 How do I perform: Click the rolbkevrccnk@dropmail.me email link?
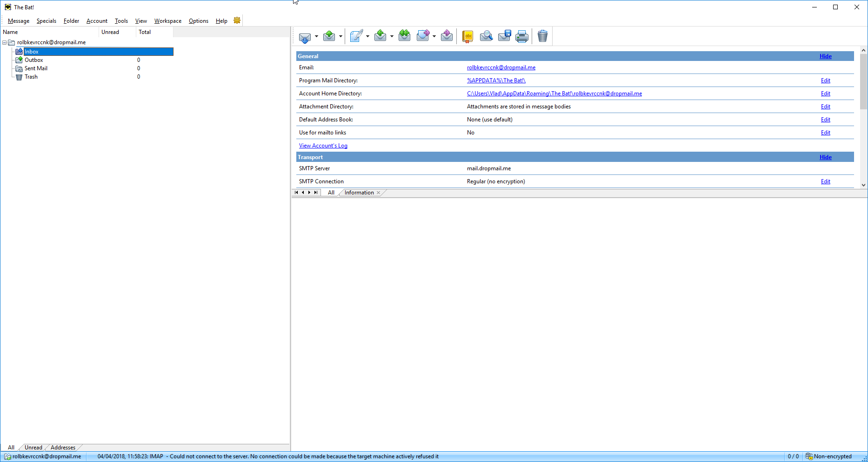[501, 67]
